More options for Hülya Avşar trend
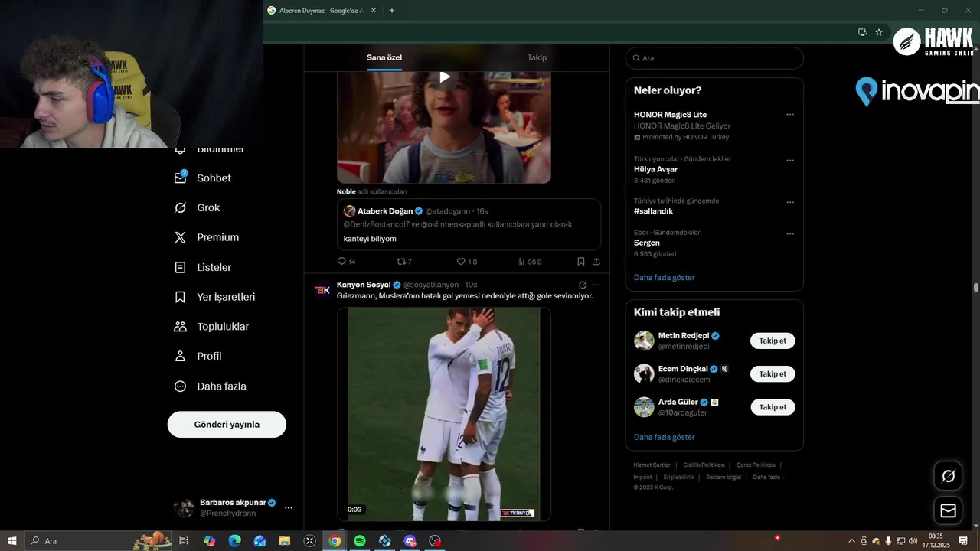 pos(790,161)
